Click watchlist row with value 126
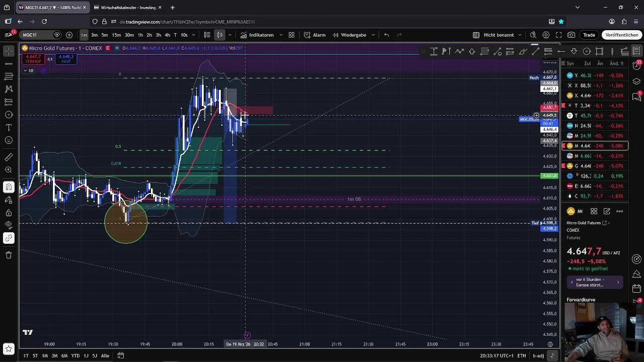 (595, 176)
